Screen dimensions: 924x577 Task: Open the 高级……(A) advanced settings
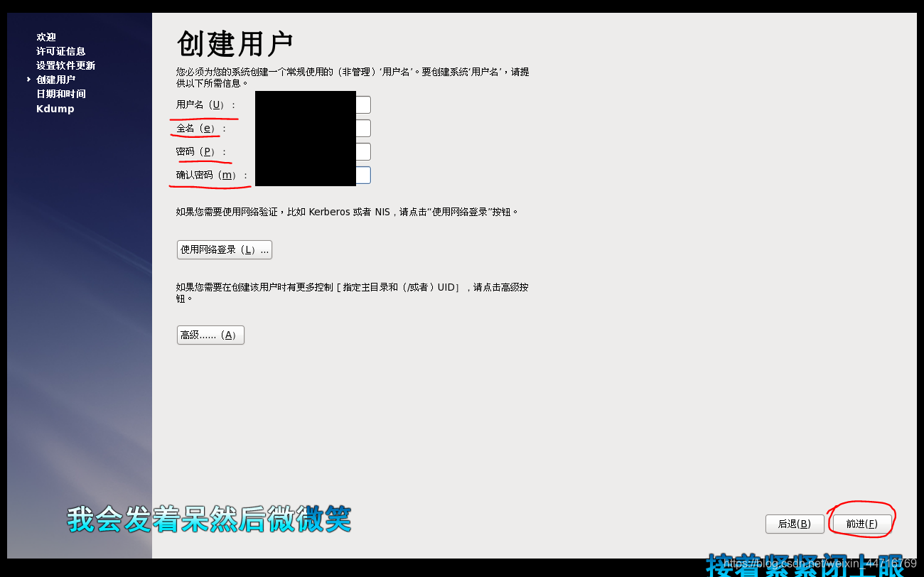[210, 335]
